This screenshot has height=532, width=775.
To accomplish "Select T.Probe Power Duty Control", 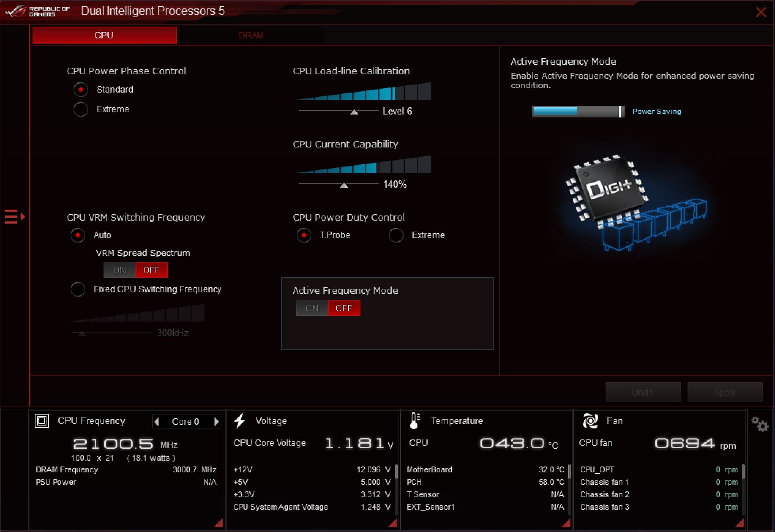I will click(304, 235).
